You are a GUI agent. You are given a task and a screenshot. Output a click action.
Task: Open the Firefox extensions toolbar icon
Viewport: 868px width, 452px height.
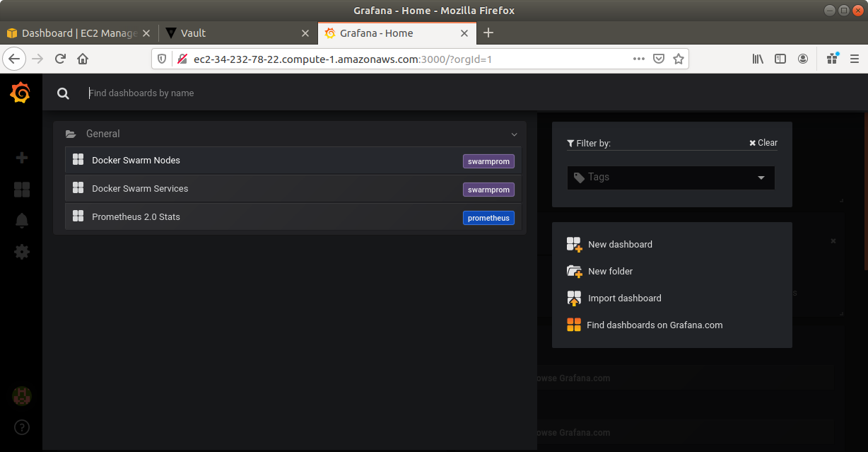832,59
